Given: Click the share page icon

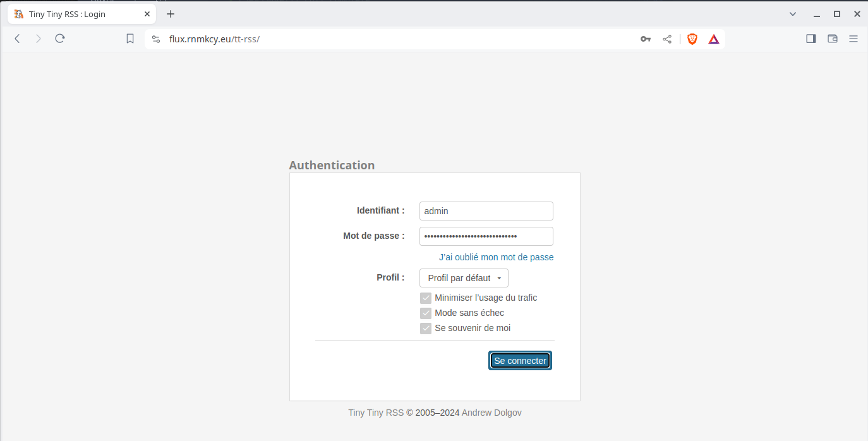Looking at the screenshot, I should pyautogui.click(x=667, y=39).
